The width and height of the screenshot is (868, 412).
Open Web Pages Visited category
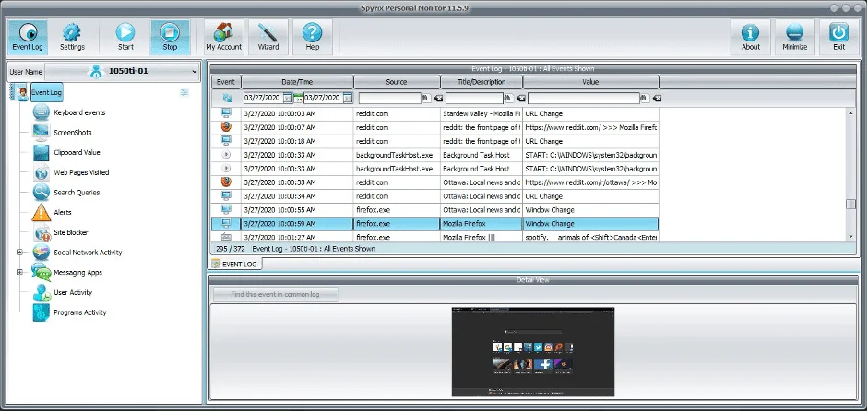click(x=81, y=172)
